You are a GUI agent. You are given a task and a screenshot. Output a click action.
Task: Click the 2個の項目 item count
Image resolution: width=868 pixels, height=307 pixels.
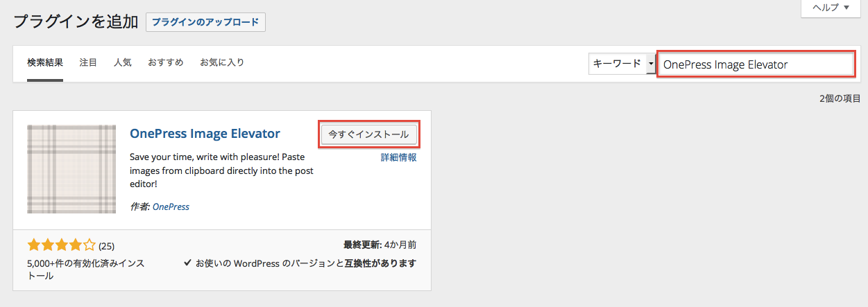point(840,98)
